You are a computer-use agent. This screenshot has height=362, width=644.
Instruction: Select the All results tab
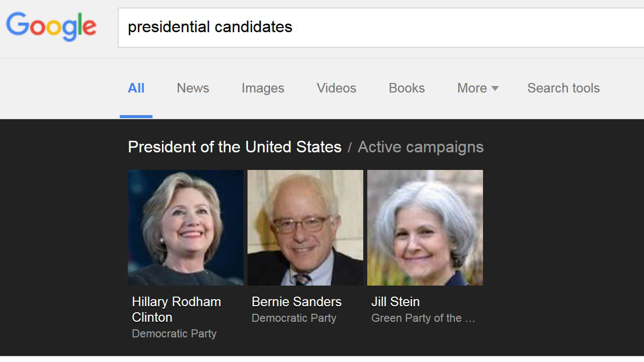tap(136, 88)
